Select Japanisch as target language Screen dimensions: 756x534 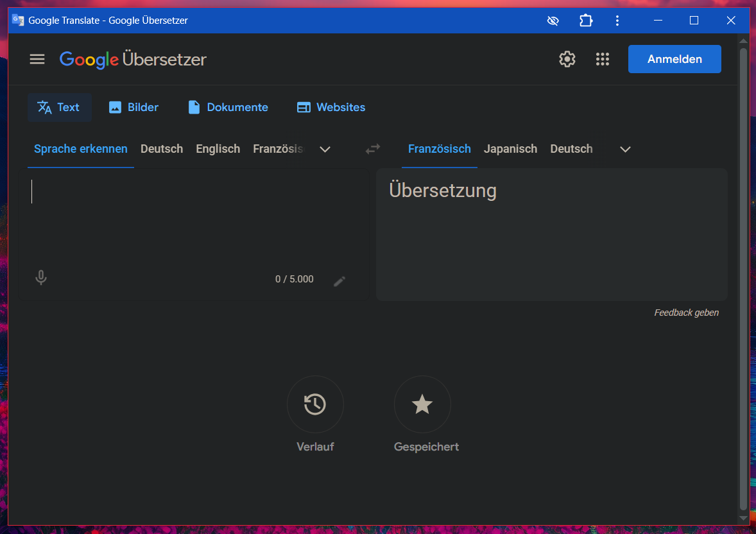[510, 149]
